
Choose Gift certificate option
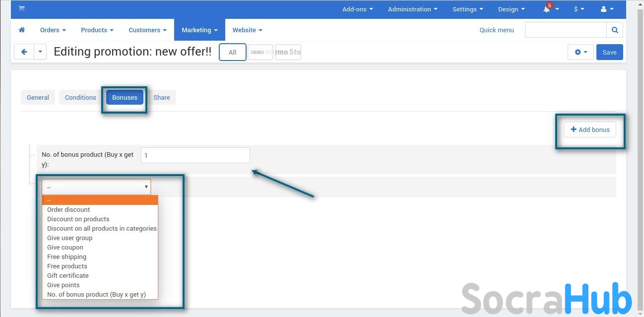pos(100,275)
